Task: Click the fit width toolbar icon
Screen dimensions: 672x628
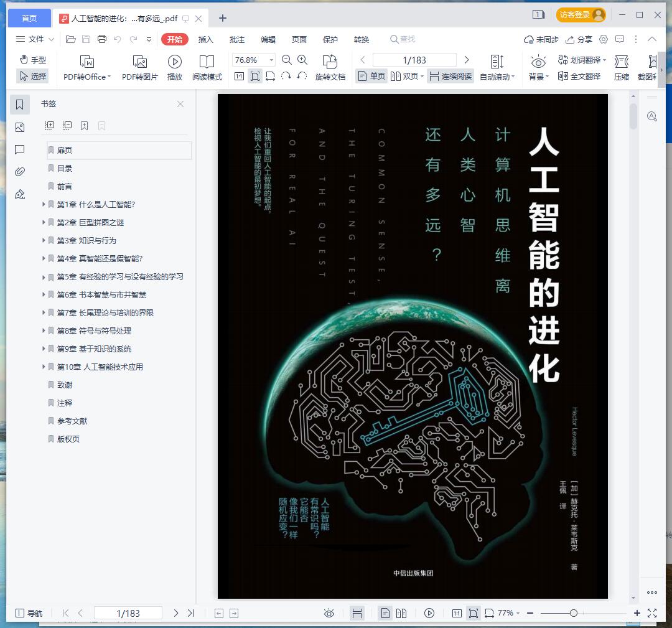Action: coord(271,77)
